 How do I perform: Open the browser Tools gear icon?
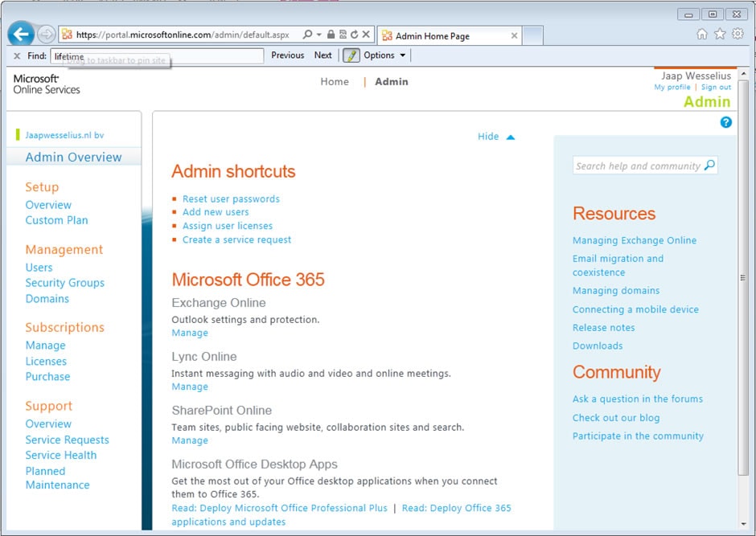click(x=738, y=34)
